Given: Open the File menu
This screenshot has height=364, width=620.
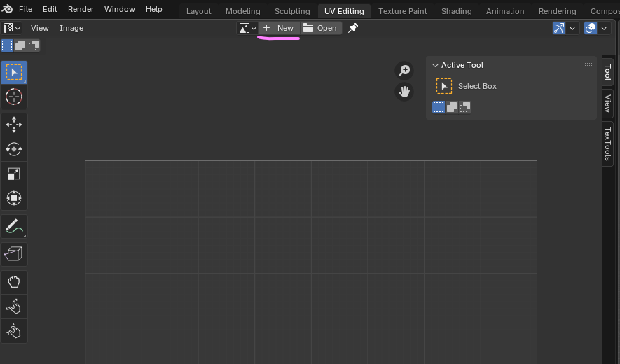Looking at the screenshot, I should pos(26,8).
